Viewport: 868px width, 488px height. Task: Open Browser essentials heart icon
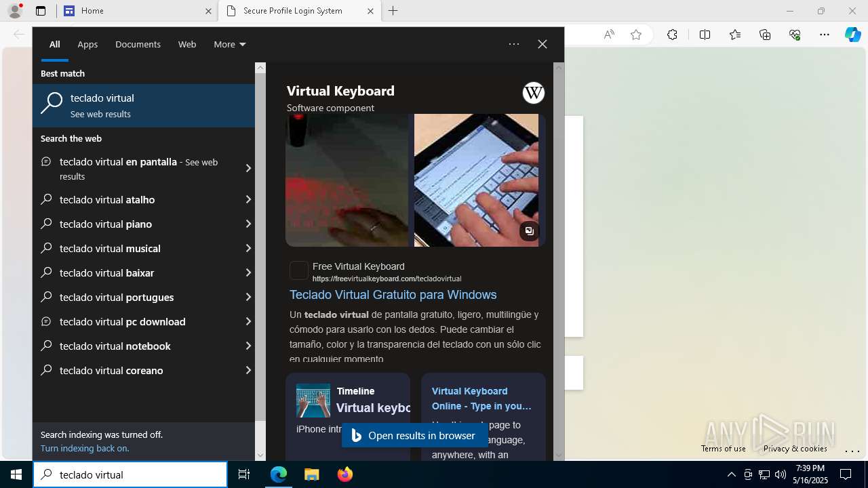coord(795,35)
